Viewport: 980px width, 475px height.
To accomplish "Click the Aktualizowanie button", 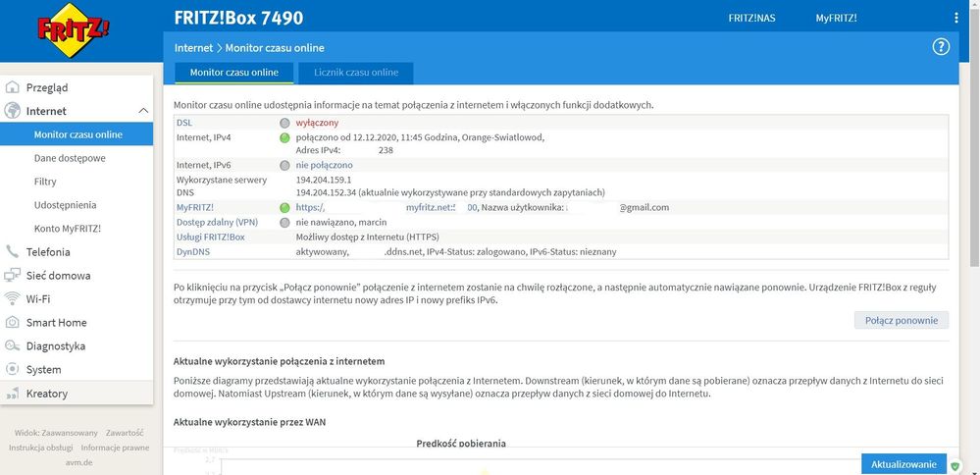I will [903, 463].
